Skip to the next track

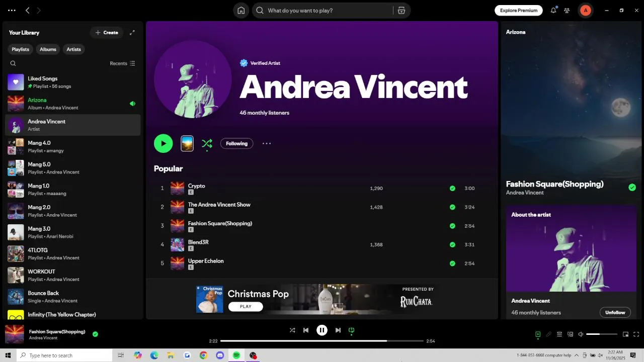(338, 330)
